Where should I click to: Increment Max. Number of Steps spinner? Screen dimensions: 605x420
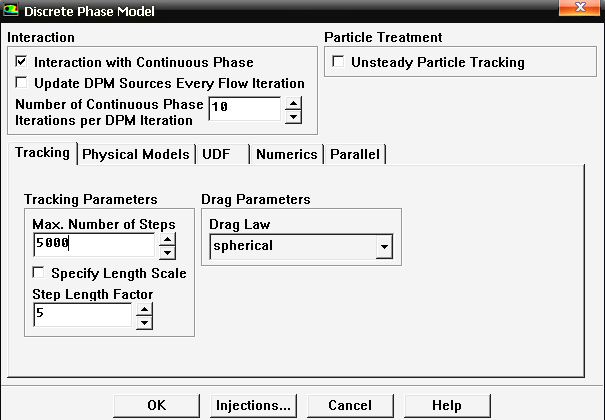coord(167,238)
